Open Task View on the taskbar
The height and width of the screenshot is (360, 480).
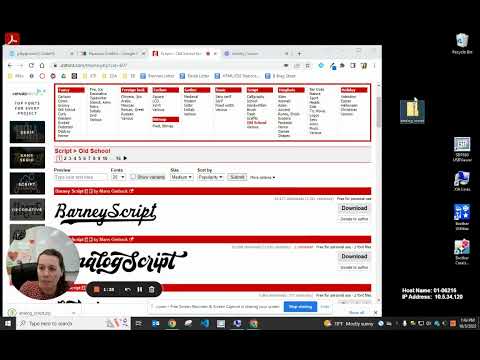pos(139,323)
